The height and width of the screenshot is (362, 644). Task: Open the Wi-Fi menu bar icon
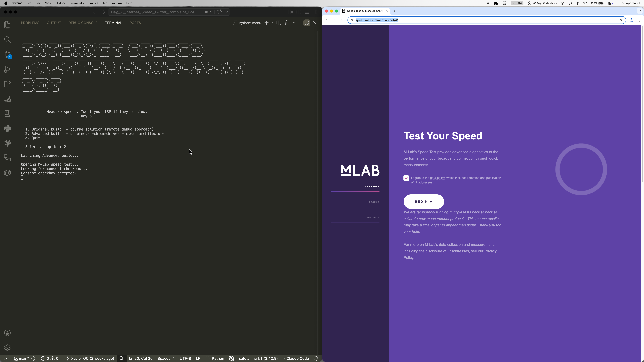click(585, 3)
